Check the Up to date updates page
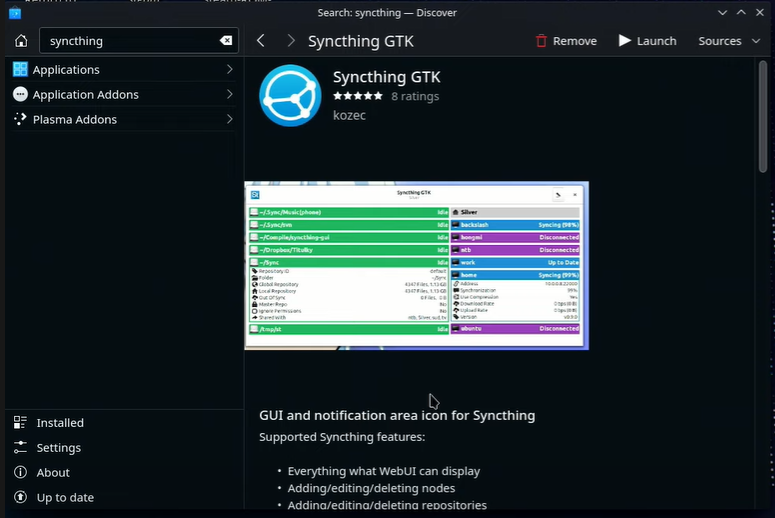The height and width of the screenshot is (518, 775). click(125, 497)
